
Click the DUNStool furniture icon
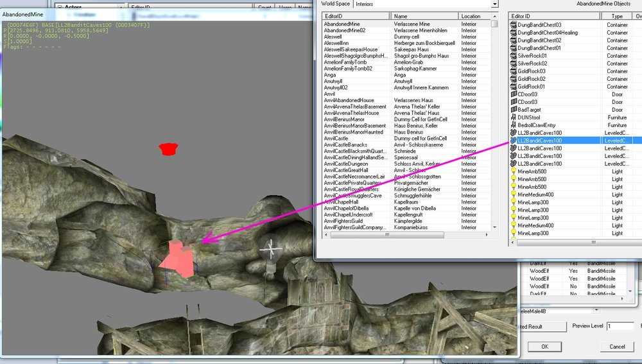pos(514,117)
